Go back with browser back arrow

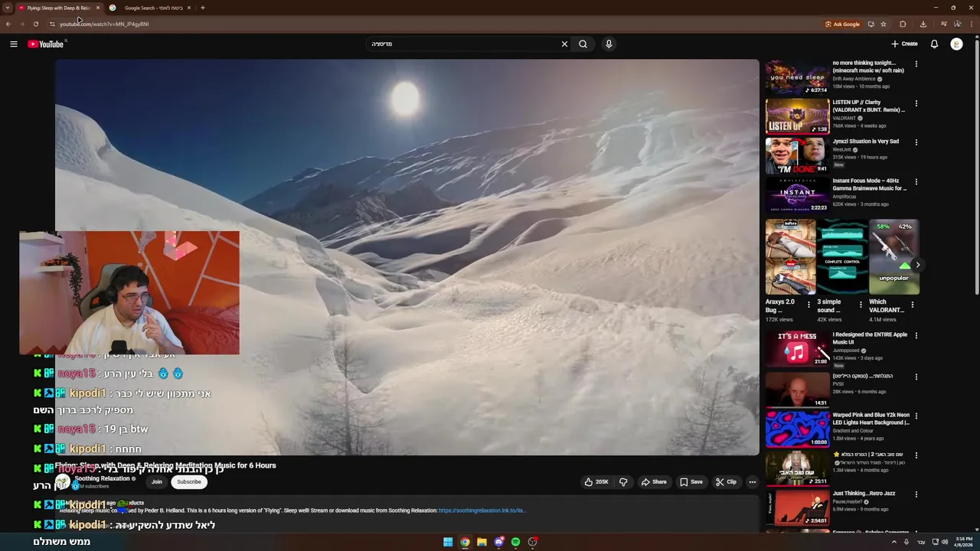[8, 24]
